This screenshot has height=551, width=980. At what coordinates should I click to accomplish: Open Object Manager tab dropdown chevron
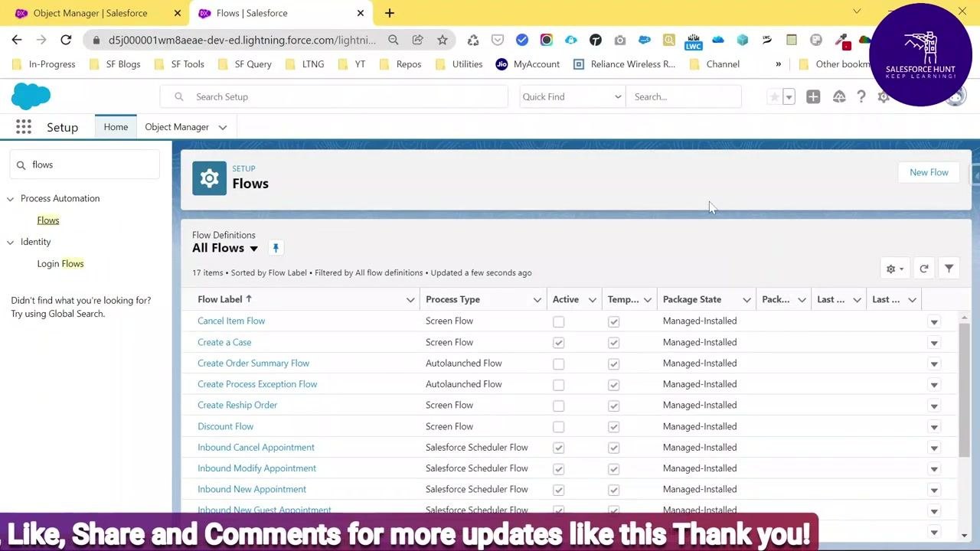tap(223, 127)
